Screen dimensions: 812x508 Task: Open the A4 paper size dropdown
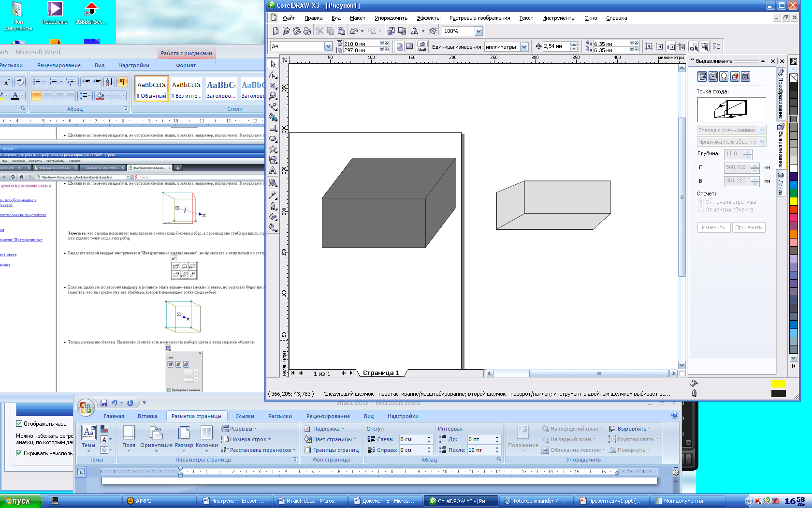[x=328, y=46]
